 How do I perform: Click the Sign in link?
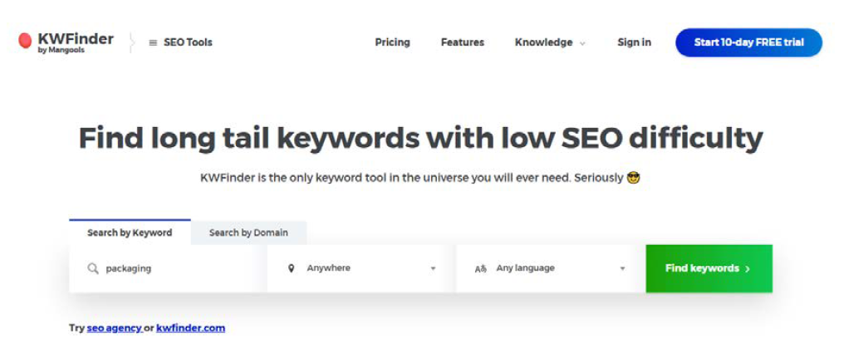click(x=635, y=42)
